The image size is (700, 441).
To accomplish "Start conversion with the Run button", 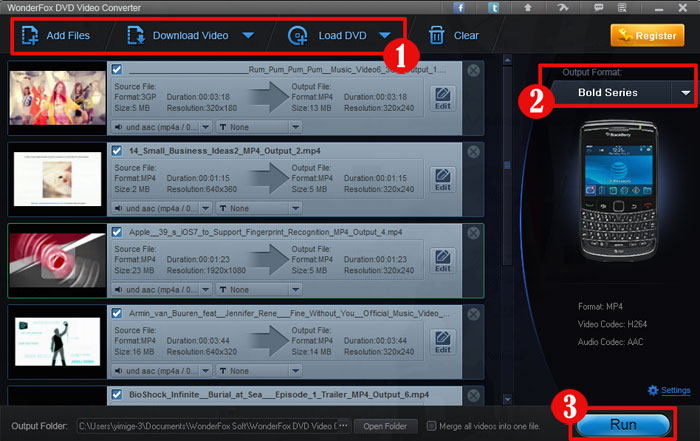I will point(623,424).
